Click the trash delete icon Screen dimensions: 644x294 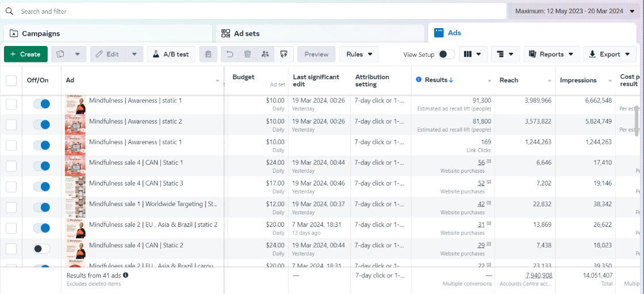pyautogui.click(x=247, y=54)
